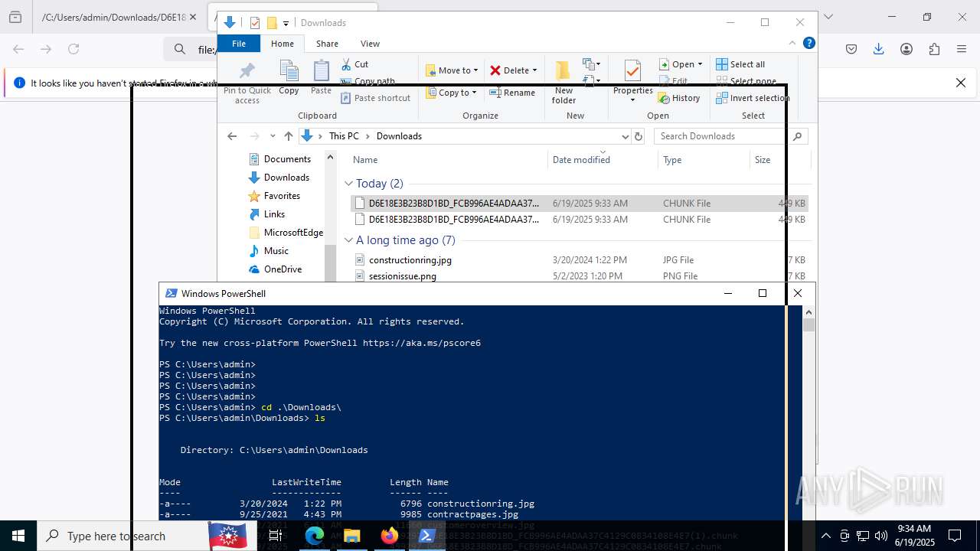Go up one folder level in Explorer

[x=288, y=136]
